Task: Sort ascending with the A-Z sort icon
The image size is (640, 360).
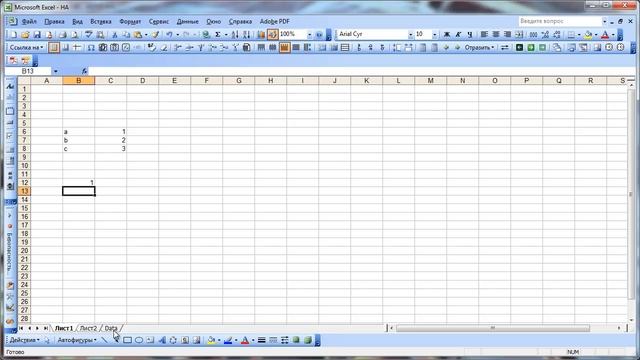Action: (235, 35)
